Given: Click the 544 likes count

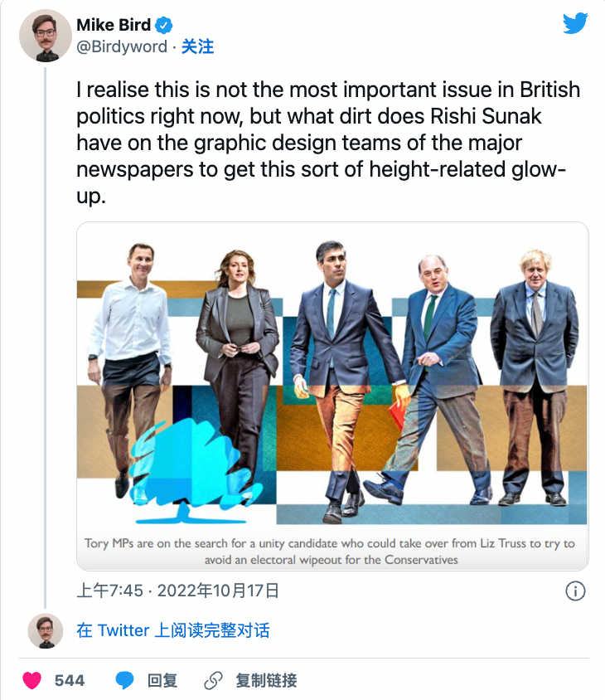Looking at the screenshot, I should [70, 681].
